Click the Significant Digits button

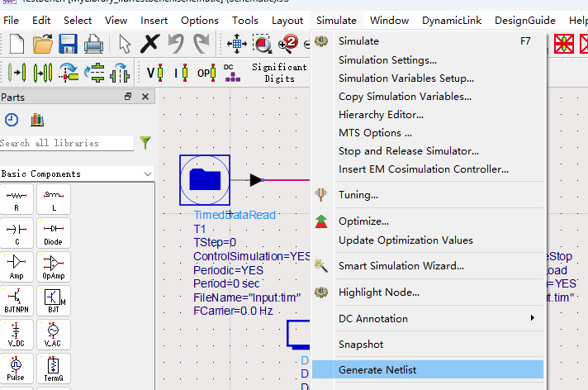click(x=279, y=73)
